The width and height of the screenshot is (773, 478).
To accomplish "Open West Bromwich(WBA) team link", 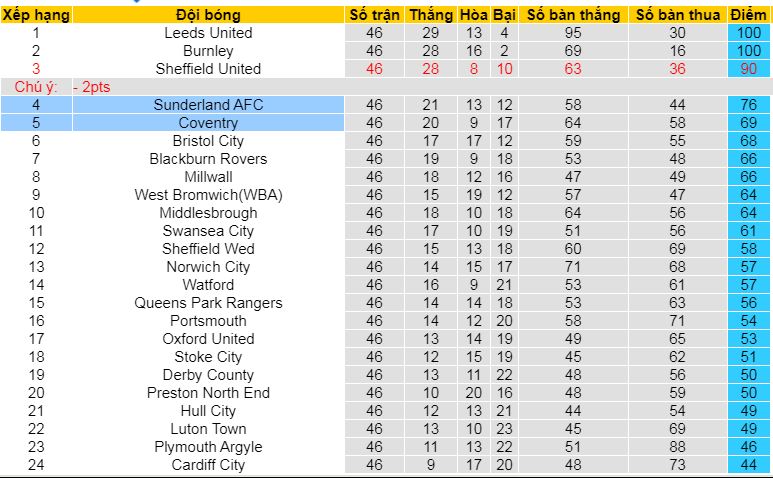I will (208, 195).
